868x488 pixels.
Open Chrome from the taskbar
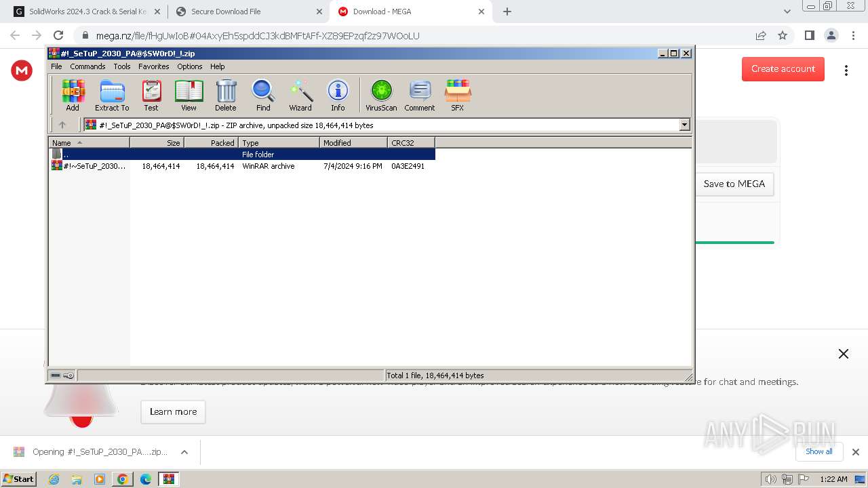pos(123,479)
